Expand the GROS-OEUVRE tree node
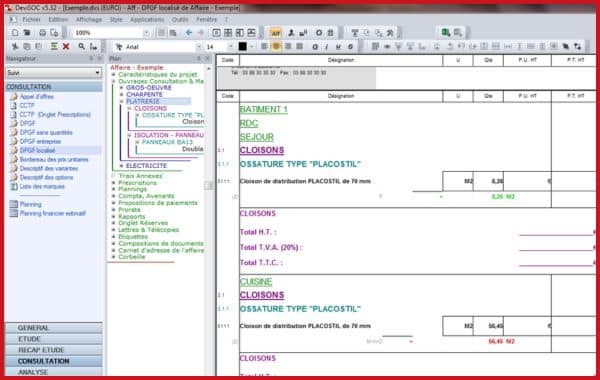 click(x=121, y=88)
